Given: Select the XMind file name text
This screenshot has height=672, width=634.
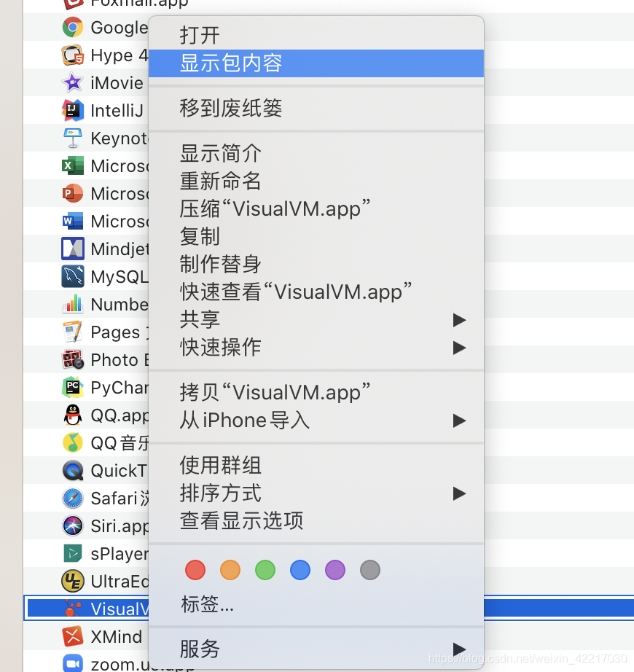Looking at the screenshot, I should coord(117,637).
